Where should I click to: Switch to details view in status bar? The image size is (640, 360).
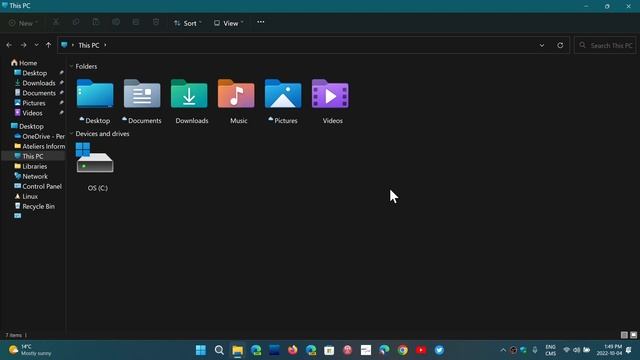tap(624, 335)
